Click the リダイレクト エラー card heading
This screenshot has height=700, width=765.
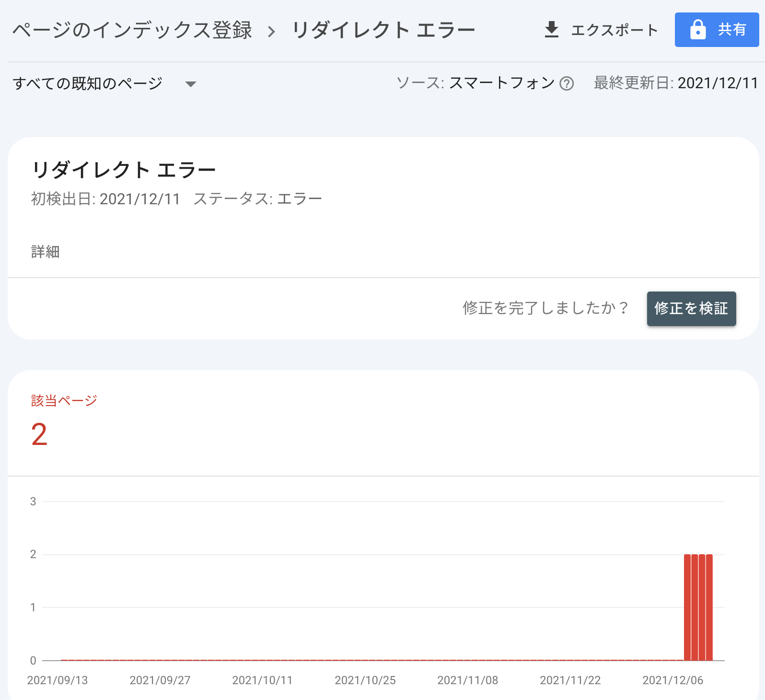(x=124, y=170)
